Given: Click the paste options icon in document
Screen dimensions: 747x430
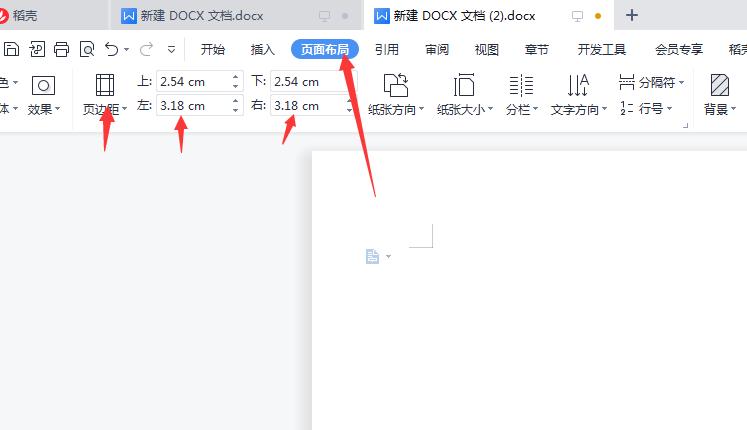Looking at the screenshot, I should (x=373, y=256).
